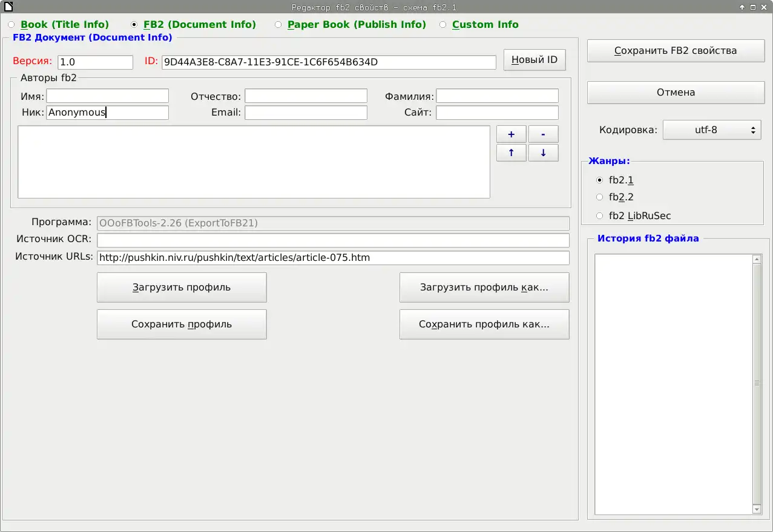The height and width of the screenshot is (532, 773).
Task: Focus the Отчество input field
Action: tap(306, 96)
